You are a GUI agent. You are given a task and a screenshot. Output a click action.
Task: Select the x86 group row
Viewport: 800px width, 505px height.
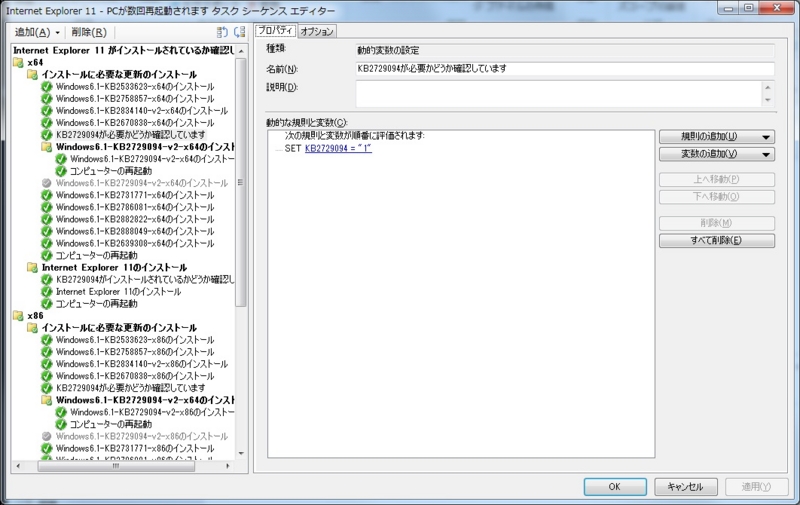[x=35, y=316]
